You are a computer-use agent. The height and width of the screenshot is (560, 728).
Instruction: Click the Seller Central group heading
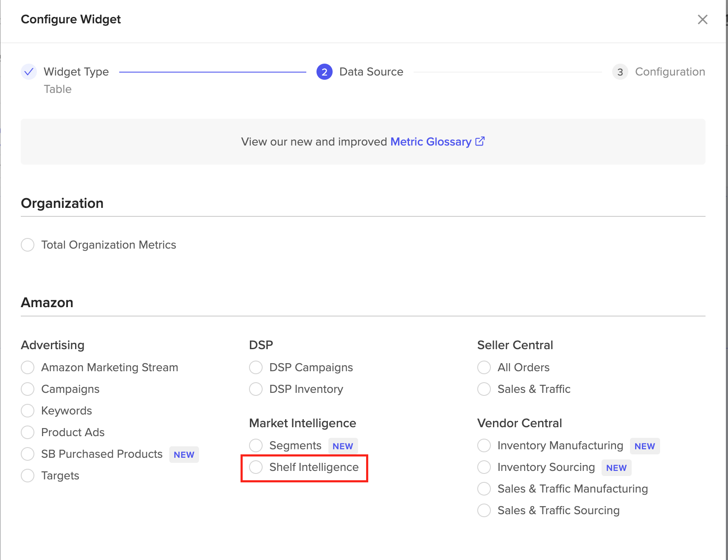coord(515,345)
